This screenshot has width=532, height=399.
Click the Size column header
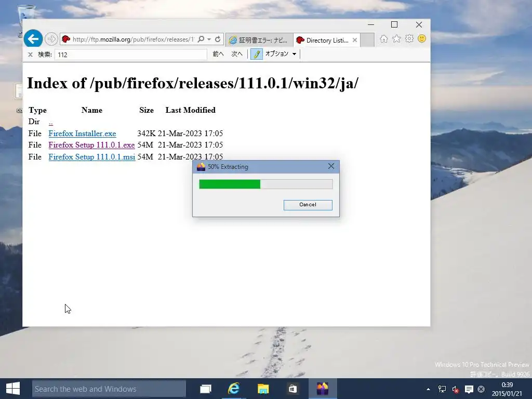[146, 110]
